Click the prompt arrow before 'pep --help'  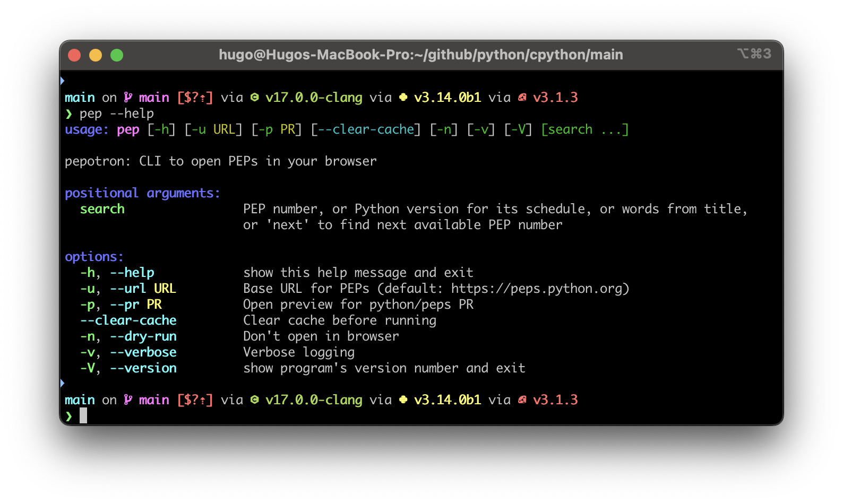[68, 114]
